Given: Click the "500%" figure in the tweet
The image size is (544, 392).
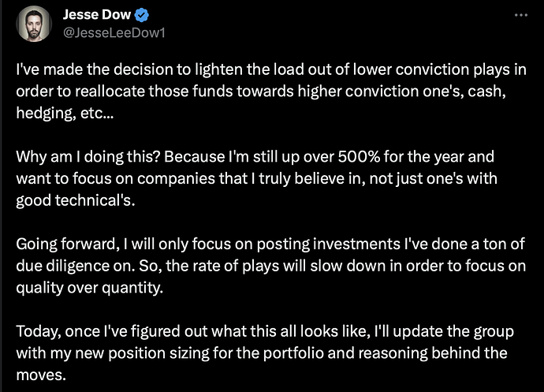Looking at the screenshot, I should (359, 157).
